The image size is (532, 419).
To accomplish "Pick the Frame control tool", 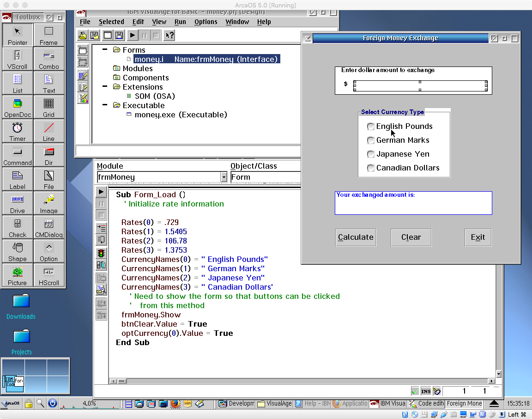I will pyautogui.click(x=49, y=35).
